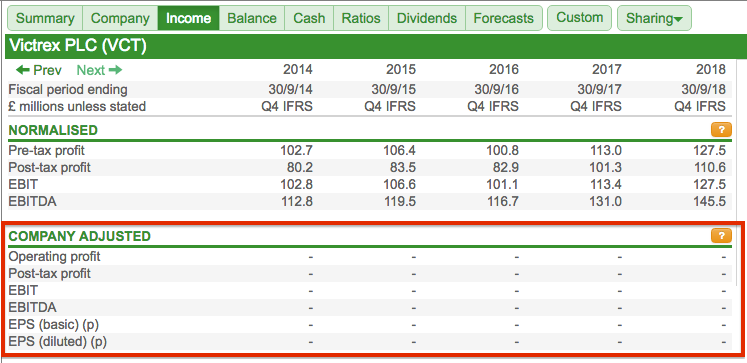Click the normalised EBITDA row label

32,202
